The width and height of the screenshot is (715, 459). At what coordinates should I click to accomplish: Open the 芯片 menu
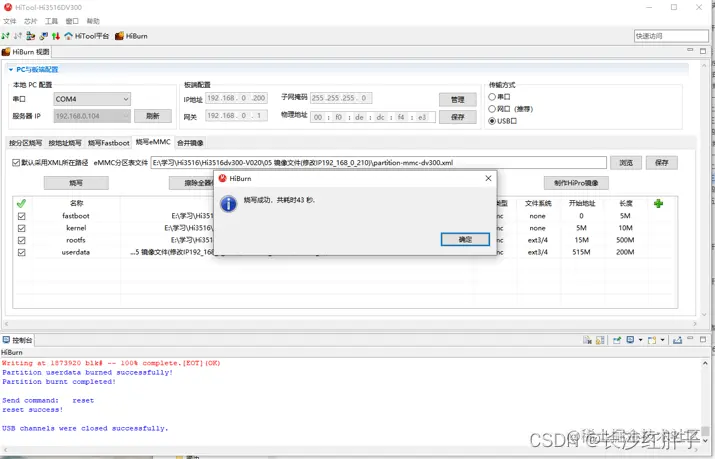[31, 21]
